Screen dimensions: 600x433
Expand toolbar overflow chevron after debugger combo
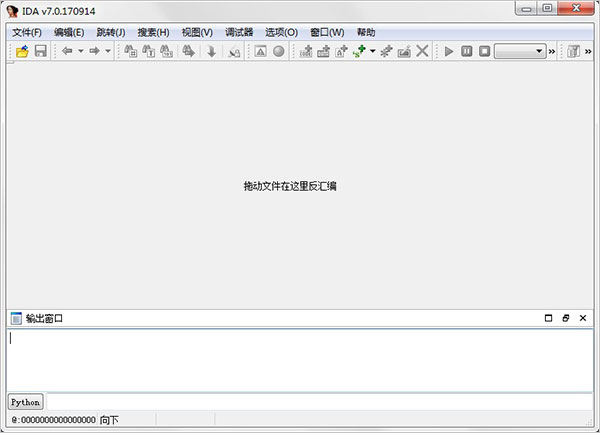click(552, 51)
